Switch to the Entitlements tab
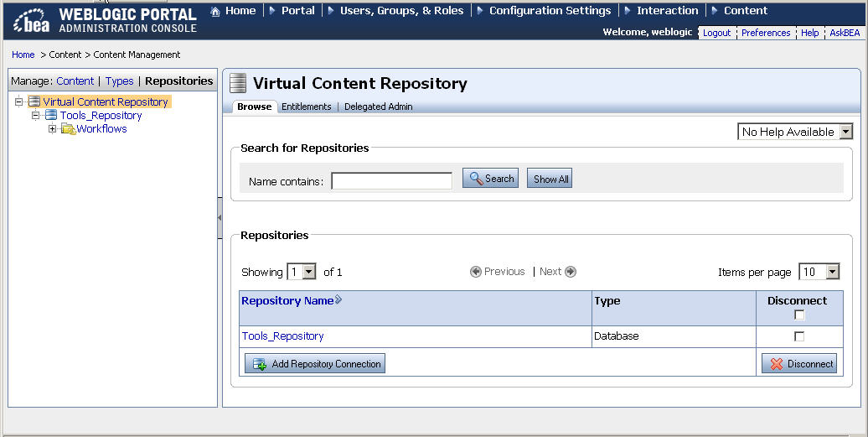The width and height of the screenshot is (868, 437). [306, 107]
